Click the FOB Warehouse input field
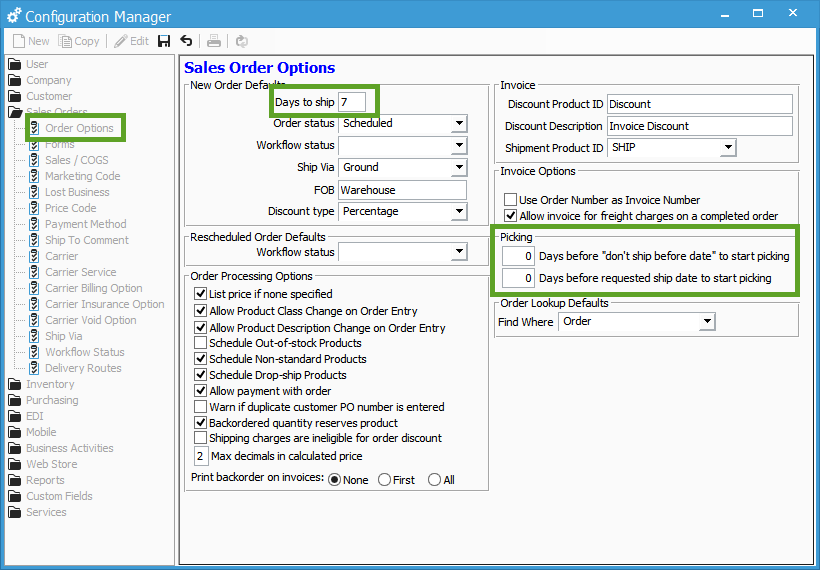 tap(402, 190)
